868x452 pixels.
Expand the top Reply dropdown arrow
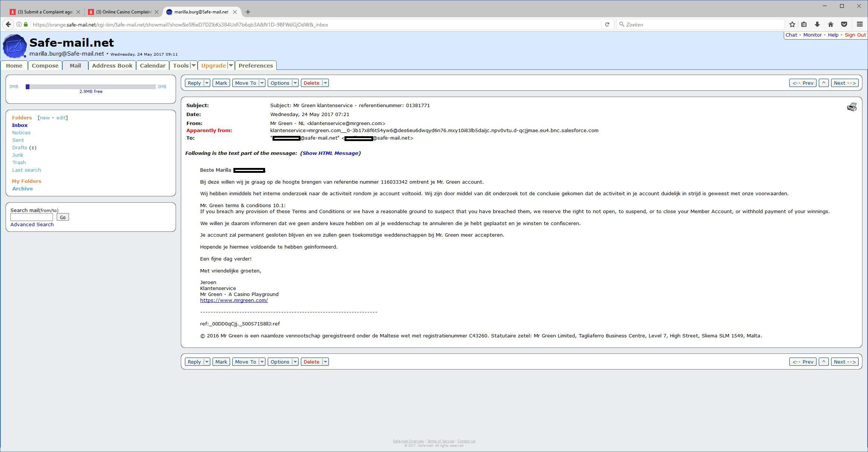[x=207, y=83]
